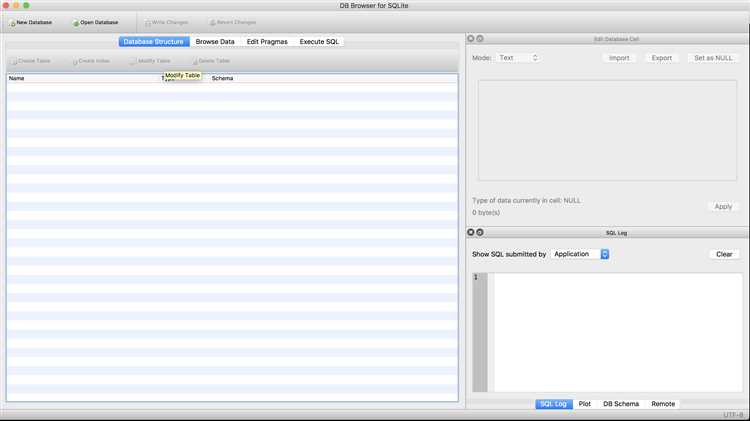Screen dimensions: 750x421
Task: Close the Edit Database Cell panel
Action: coord(471,38)
